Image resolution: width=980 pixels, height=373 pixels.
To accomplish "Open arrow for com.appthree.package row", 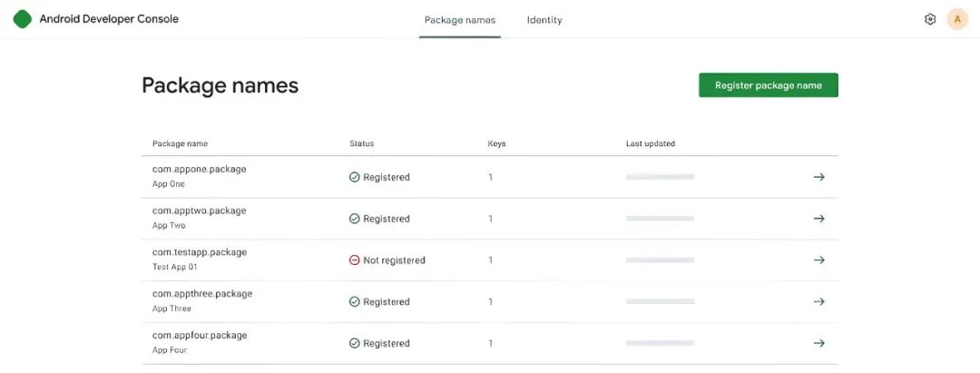I will (818, 302).
